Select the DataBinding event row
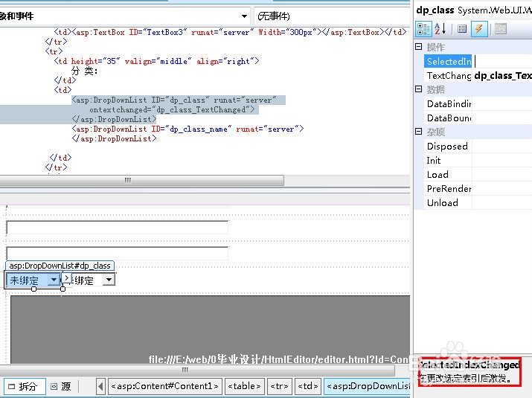Viewport: 532px width, 398px height. (x=448, y=104)
